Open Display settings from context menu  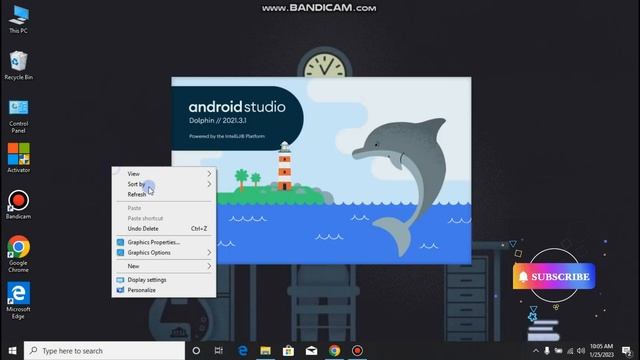tap(164, 280)
